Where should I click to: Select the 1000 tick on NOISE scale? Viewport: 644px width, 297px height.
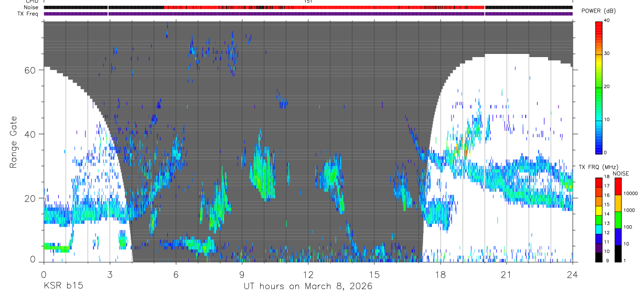pos(630,211)
